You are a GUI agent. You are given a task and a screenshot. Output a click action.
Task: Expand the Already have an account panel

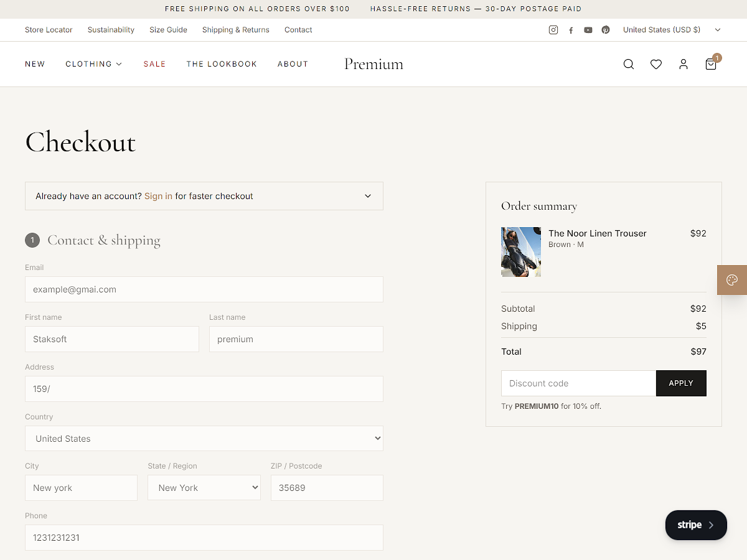tap(204, 196)
